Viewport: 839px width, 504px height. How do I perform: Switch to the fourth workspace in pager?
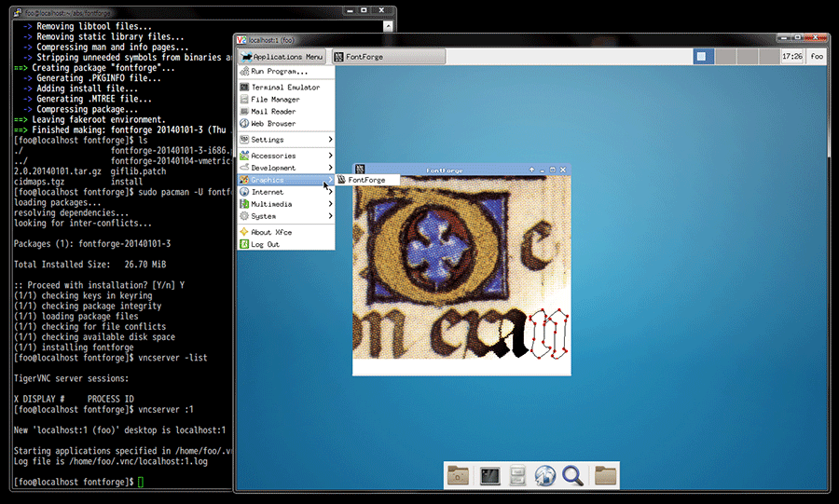(769, 57)
